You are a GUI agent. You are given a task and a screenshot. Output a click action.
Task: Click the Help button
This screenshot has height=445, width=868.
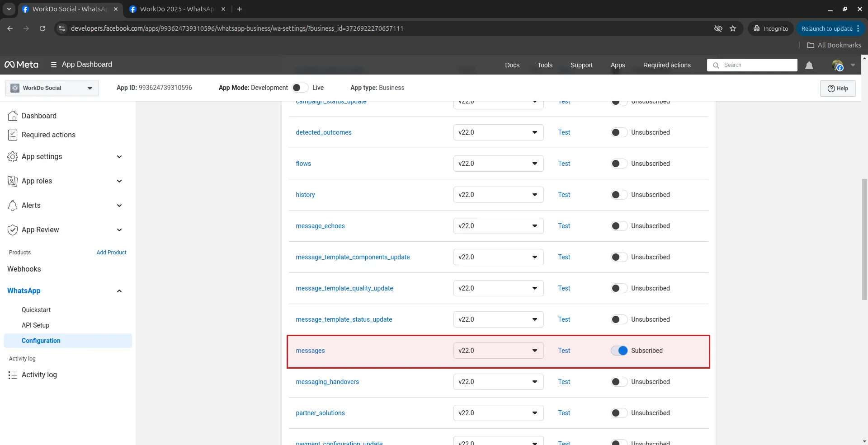tap(837, 89)
